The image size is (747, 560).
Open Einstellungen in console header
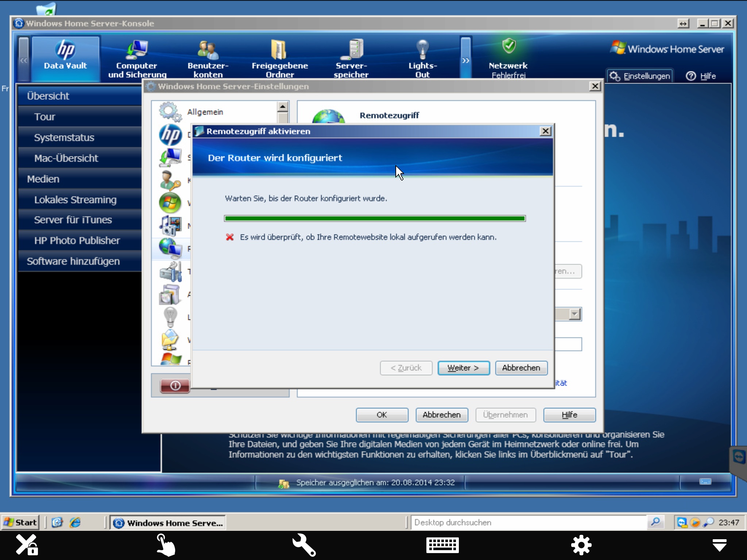pyautogui.click(x=640, y=76)
